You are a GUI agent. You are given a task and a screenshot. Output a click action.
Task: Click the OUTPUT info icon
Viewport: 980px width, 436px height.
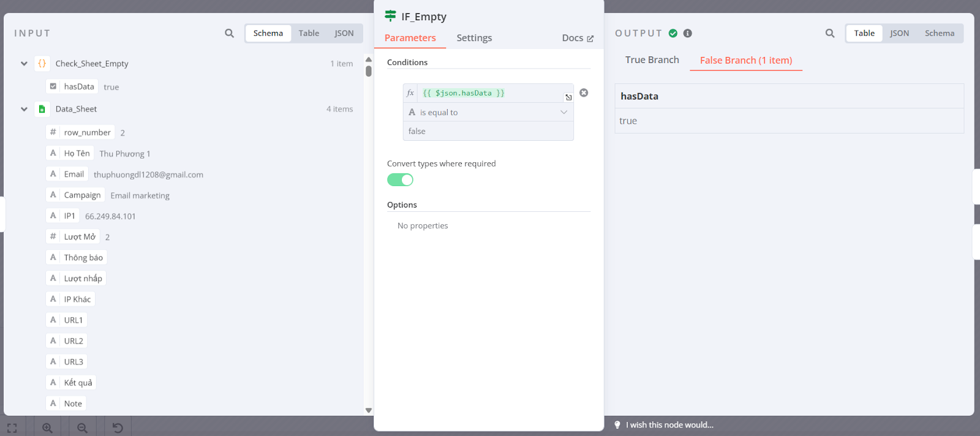(x=688, y=33)
